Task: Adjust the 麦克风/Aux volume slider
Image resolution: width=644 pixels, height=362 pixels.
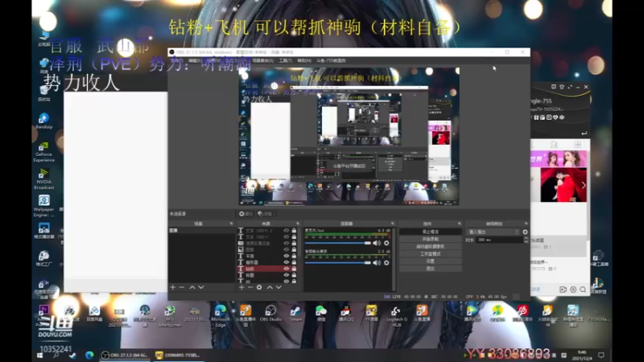Action: point(337,243)
